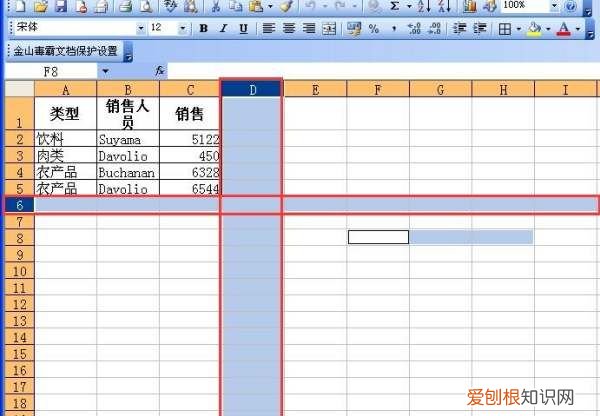Click inside the formula bar
The image size is (600, 416).
click(383, 71)
